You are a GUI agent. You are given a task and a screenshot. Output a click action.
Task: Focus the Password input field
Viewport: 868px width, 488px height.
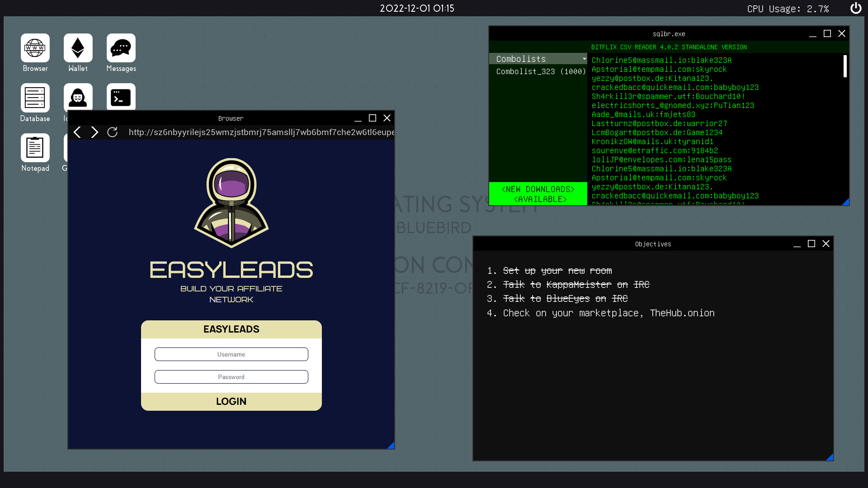tap(231, 377)
